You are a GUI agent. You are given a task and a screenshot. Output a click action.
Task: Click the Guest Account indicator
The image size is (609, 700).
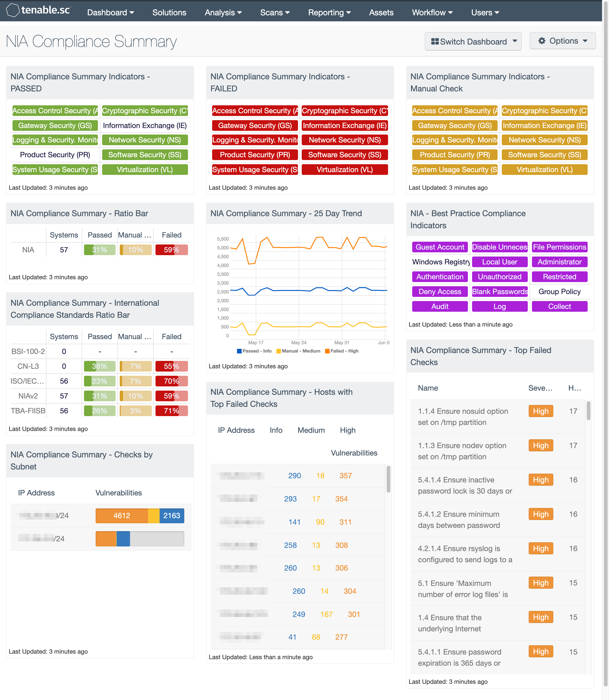440,247
